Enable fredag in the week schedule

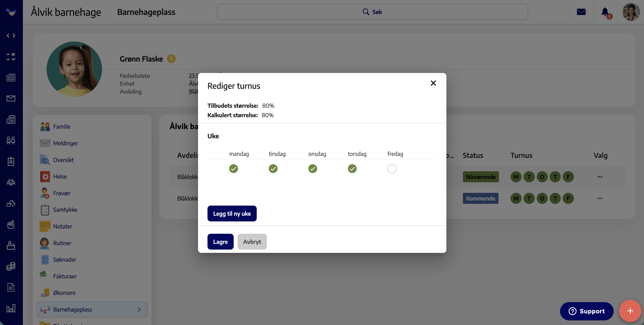(x=392, y=169)
